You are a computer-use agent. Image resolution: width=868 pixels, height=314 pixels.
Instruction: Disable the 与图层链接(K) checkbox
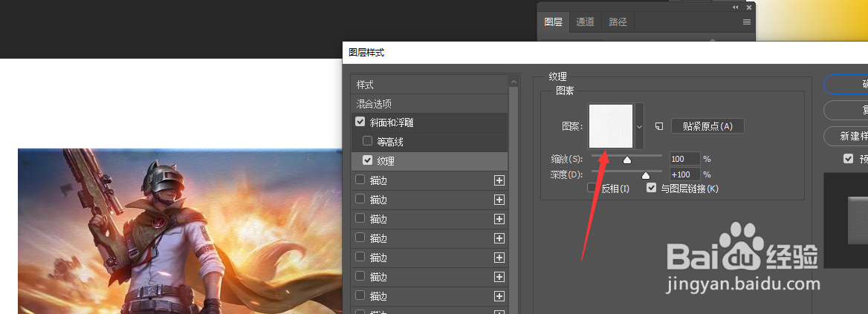(652, 188)
